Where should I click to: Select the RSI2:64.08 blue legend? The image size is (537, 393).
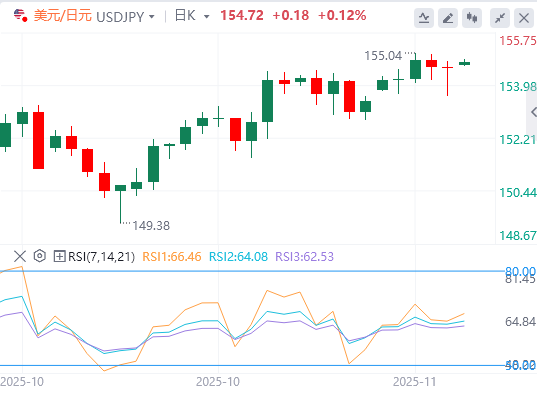click(238, 256)
